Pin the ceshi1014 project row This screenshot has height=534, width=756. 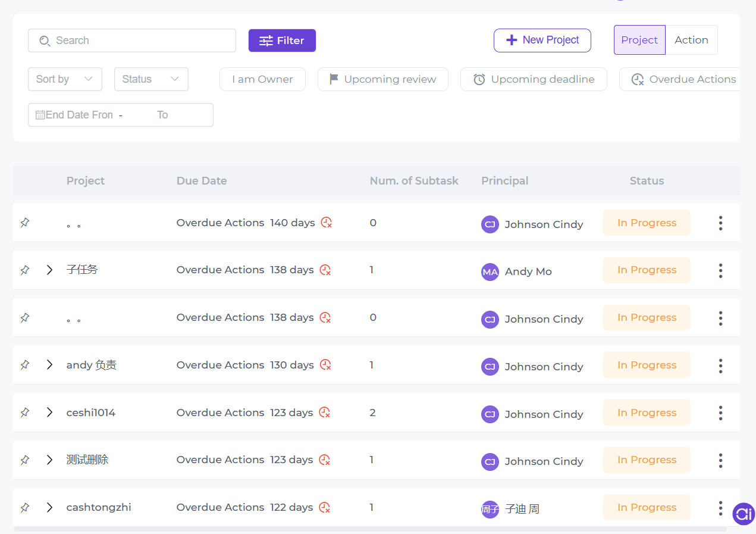[x=24, y=413]
